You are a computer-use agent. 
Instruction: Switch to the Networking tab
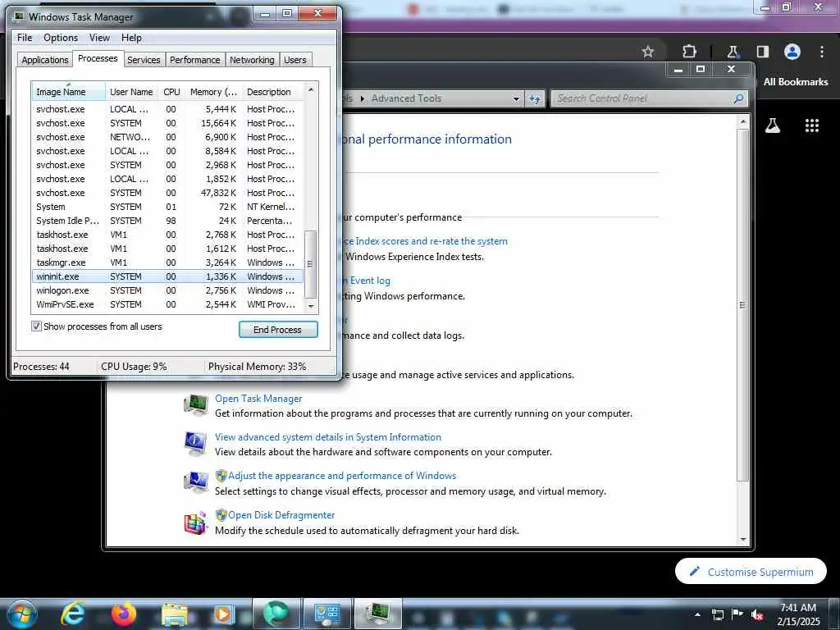[252, 60]
